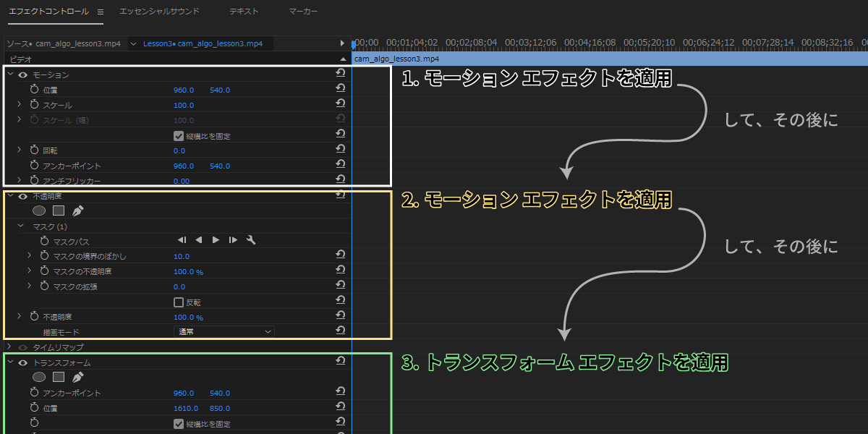Select the ソース cam_algo_lesson3.mp4 tab
The height and width of the screenshot is (434, 868).
tap(64, 43)
